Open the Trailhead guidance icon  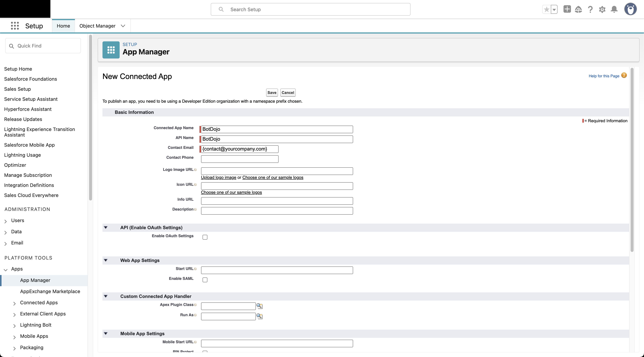[x=578, y=10]
